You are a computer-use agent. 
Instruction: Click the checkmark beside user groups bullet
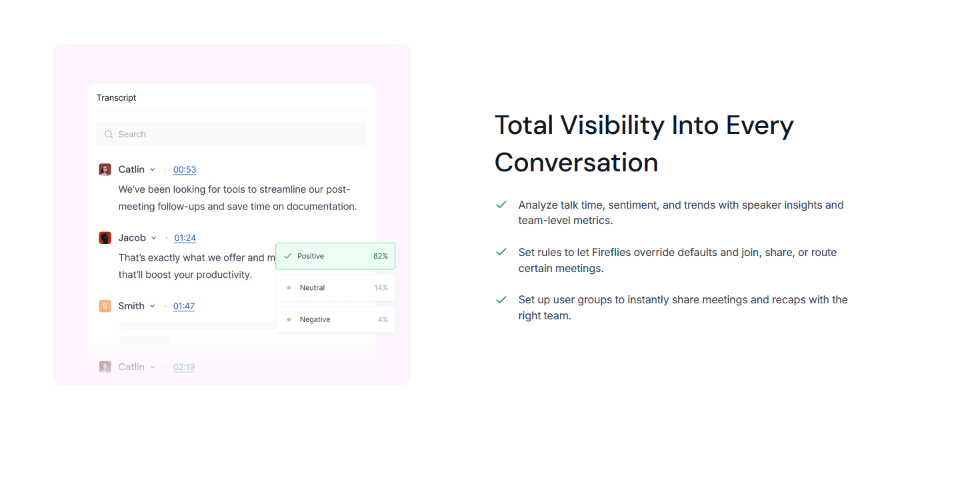click(501, 300)
